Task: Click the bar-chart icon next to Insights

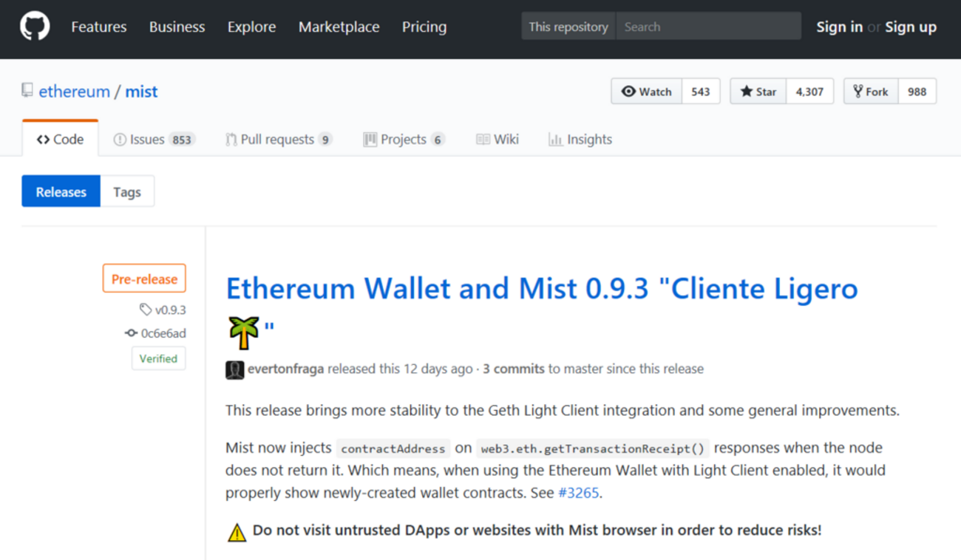Action: coord(555,139)
